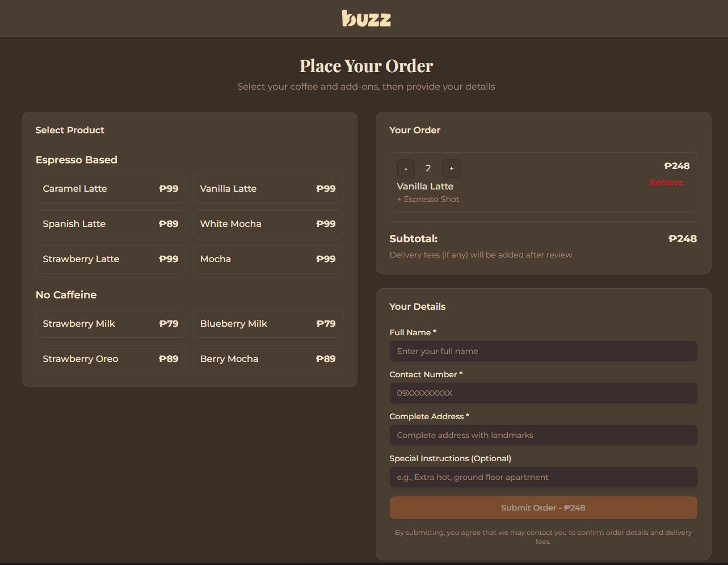Click the buzz logo in the header

(x=366, y=18)
